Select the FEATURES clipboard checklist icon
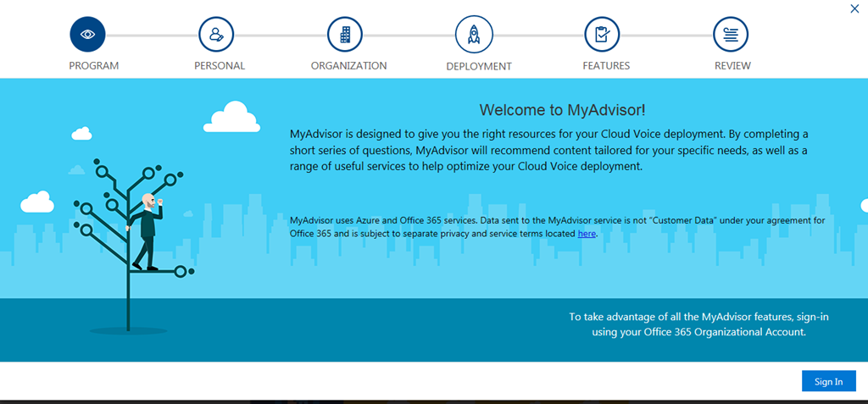This screenshot has height=404, width=868. 602,35
